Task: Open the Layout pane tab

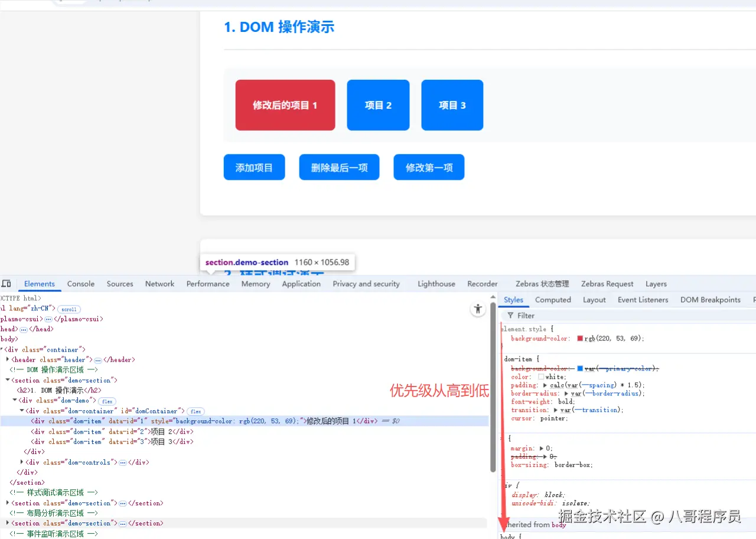Action: pyautogui.click(x=594, y=300)
